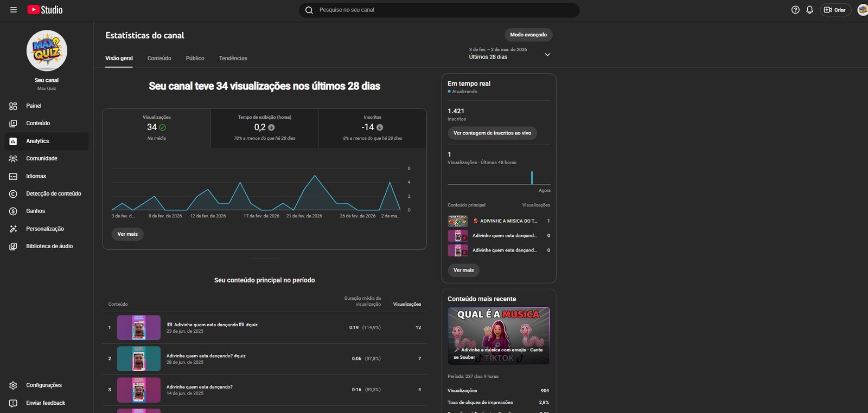Viewport: 868px width, 413px height.
Task: Open Painel dashboard in the sidebar
Action: [34, 106]
